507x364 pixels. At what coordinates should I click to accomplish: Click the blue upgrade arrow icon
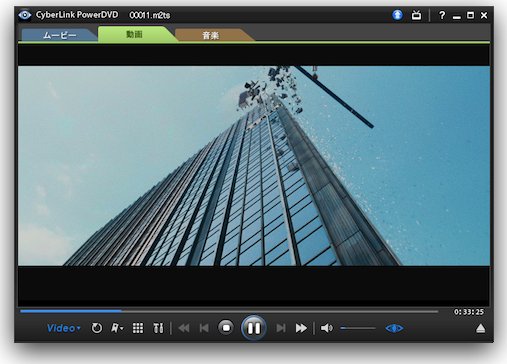(397, 15)
